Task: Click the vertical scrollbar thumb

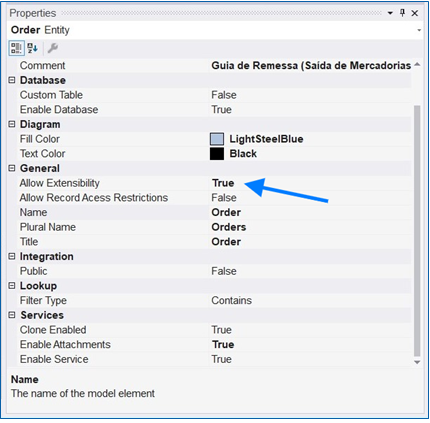Action: click(417, 231)
